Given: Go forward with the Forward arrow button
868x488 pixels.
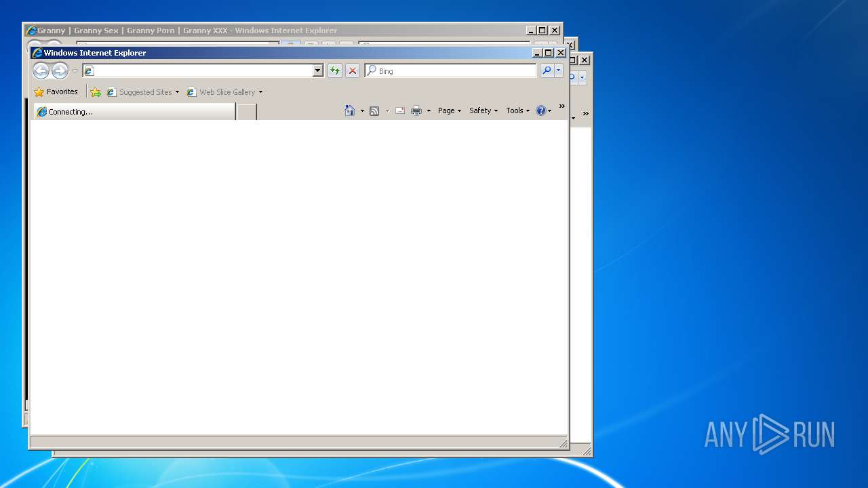Looking at the screenshot, I should [x=60, y=70].
